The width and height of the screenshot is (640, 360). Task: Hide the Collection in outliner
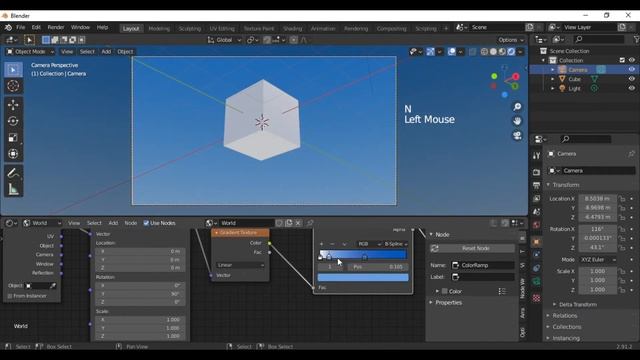pyautogui.click(x=631, y=60)
